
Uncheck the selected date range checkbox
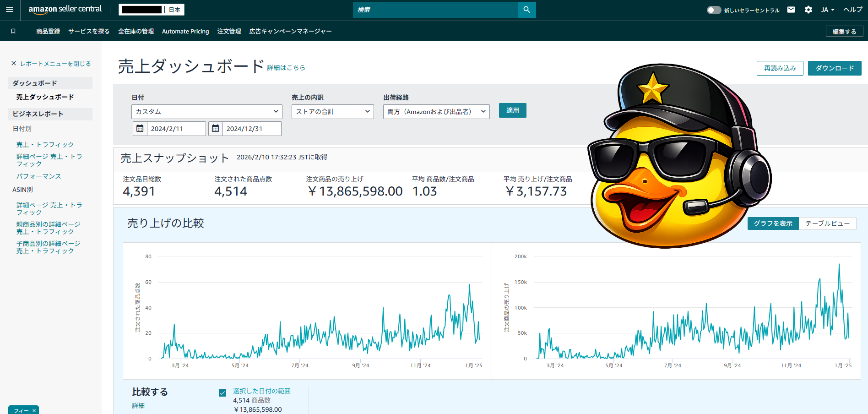pyautogui.click(x=222, y=393)
